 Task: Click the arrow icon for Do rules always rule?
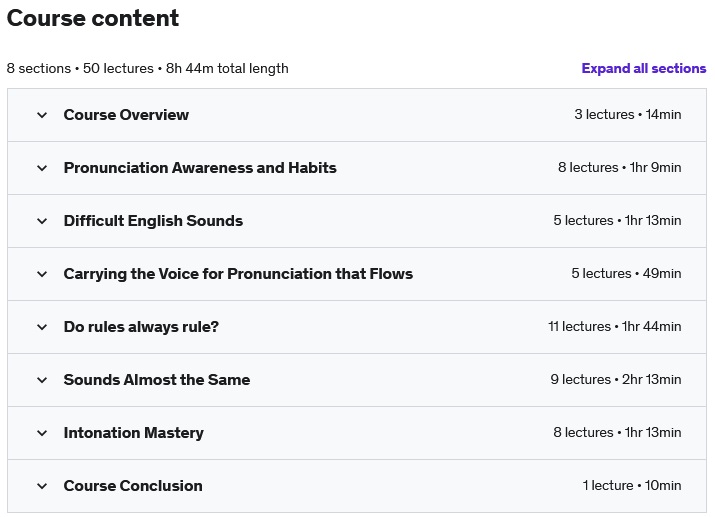pyautogui.click(x=42, y=327)
